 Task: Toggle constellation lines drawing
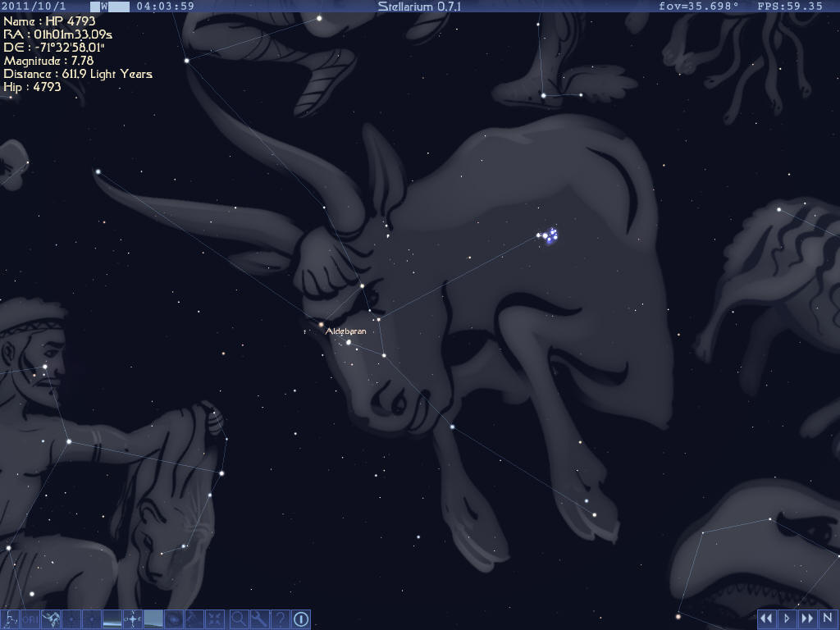click(10, 619)
